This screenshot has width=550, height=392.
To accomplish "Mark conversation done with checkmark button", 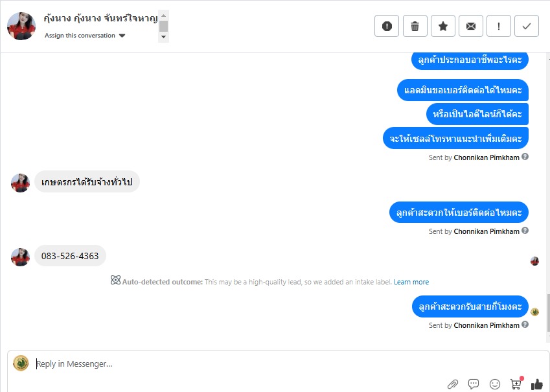I will pos(527,26).
